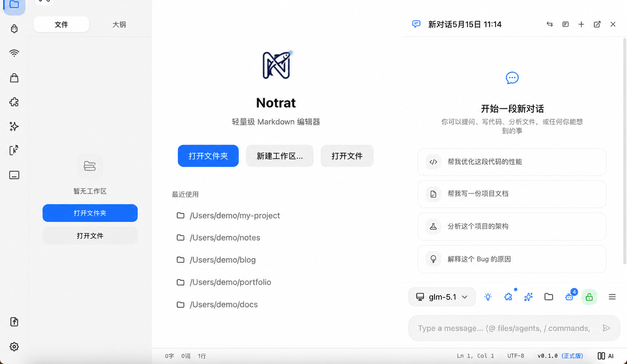This screenshot has width=627, height=364.
Task: Click the blue 打开文件夹 button in the center welcome page
Action: click(208, 156)
